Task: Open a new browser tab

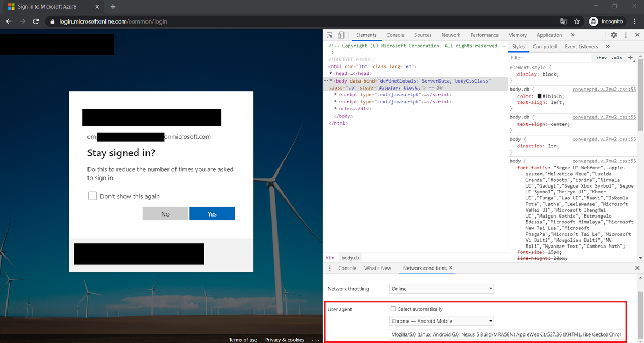Action: [x=113, y=7]
